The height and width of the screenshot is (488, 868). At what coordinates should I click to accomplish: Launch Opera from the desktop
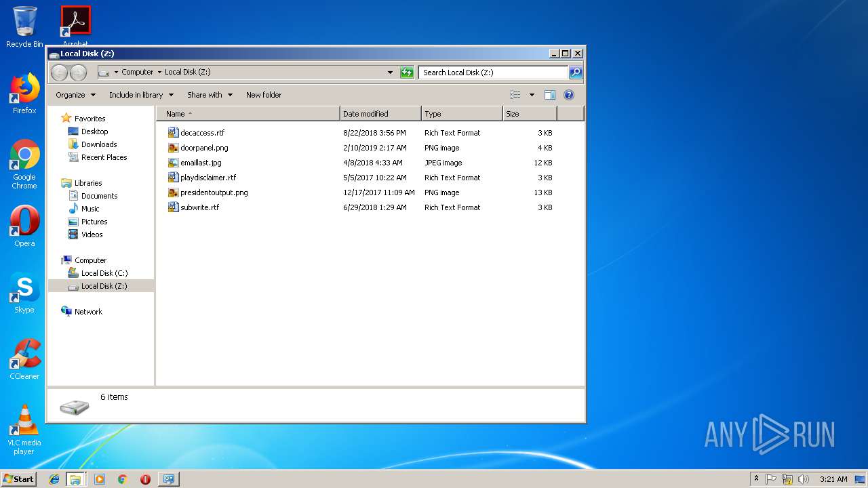[24, 226]
